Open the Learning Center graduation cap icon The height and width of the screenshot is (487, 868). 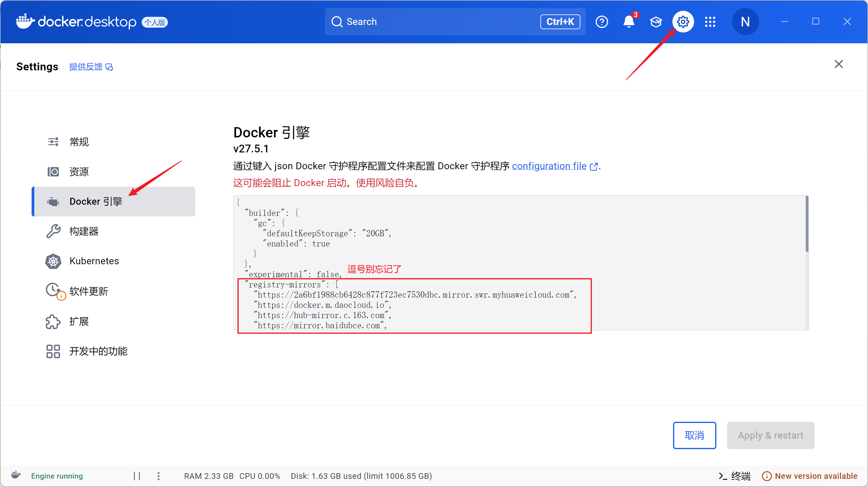tap(656, 22)
